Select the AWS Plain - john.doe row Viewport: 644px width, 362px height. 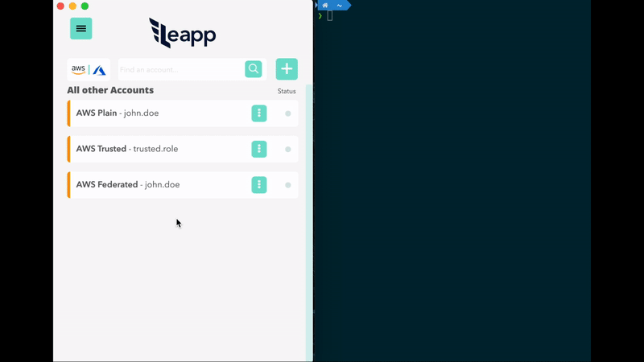(183, 113)
